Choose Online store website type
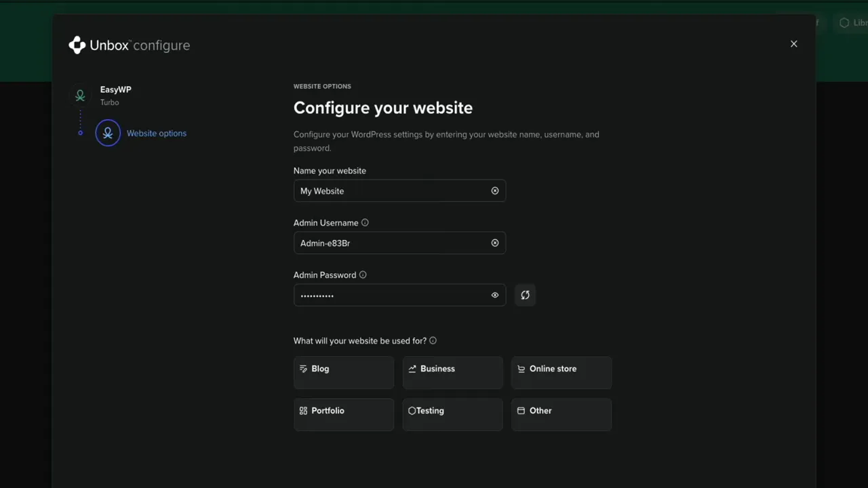 [x=561, y=372]
